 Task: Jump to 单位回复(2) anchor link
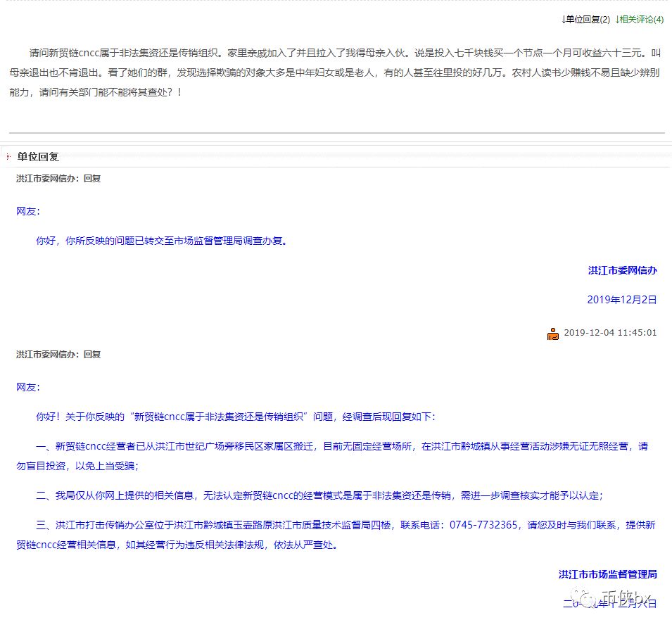[x=585, y=19]
